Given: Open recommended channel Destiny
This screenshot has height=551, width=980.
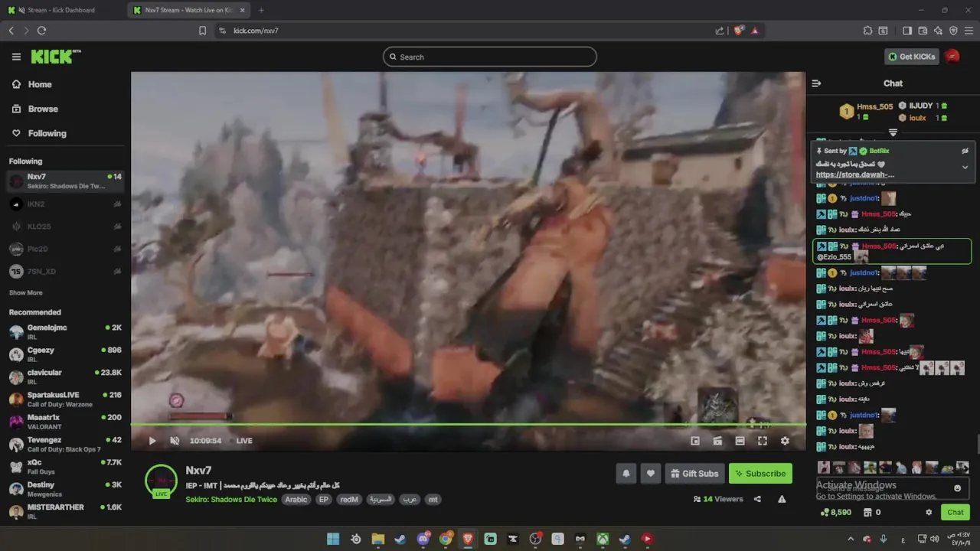Looking at the screenshot, I should click(65, 488).
